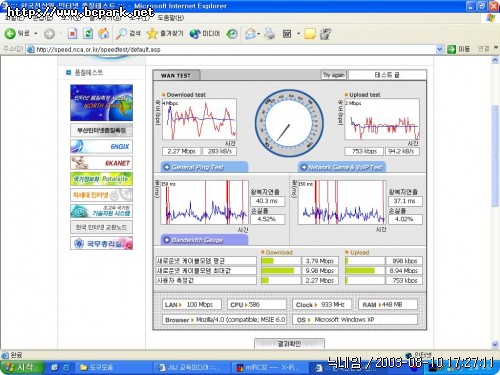The width and height of the screenshot is (500, 375).
Task: Expand the address bar dropdown arrow
Action: [440, 49]
